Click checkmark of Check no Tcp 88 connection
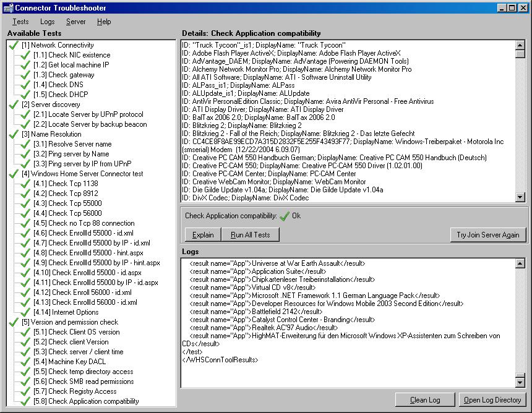532x413 pixels. 25,223
